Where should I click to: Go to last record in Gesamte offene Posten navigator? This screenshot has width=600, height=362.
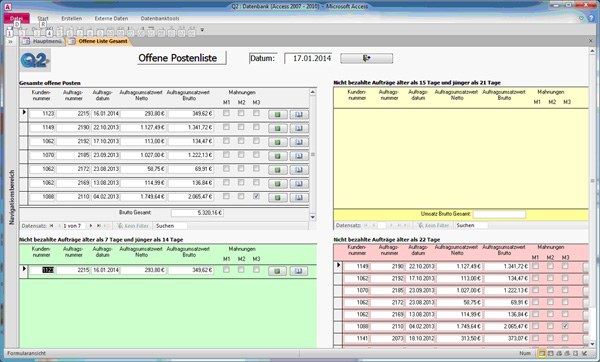point(99,226)
